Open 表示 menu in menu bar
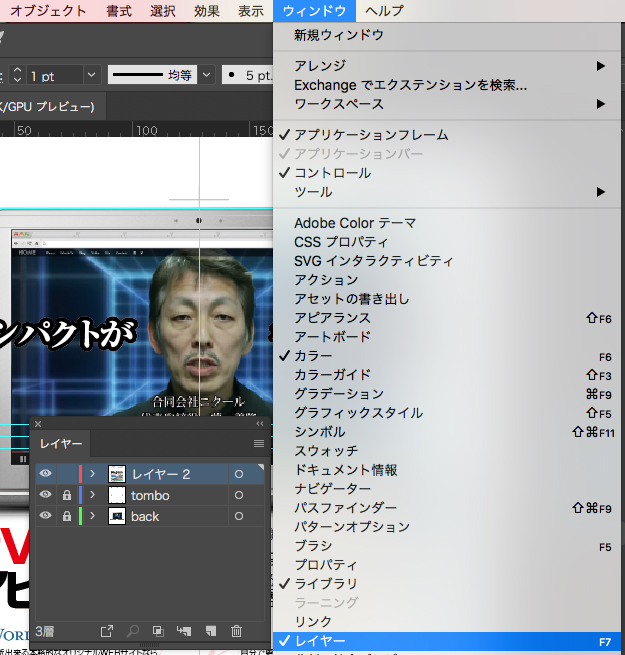The height and width of the screenshot is (655, 625). tap(251, 11)
